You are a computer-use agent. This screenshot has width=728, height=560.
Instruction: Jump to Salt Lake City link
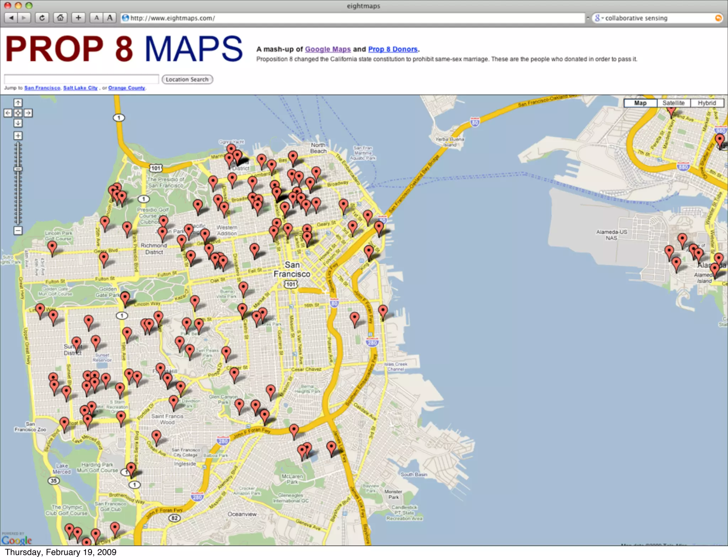coord(80,88)
